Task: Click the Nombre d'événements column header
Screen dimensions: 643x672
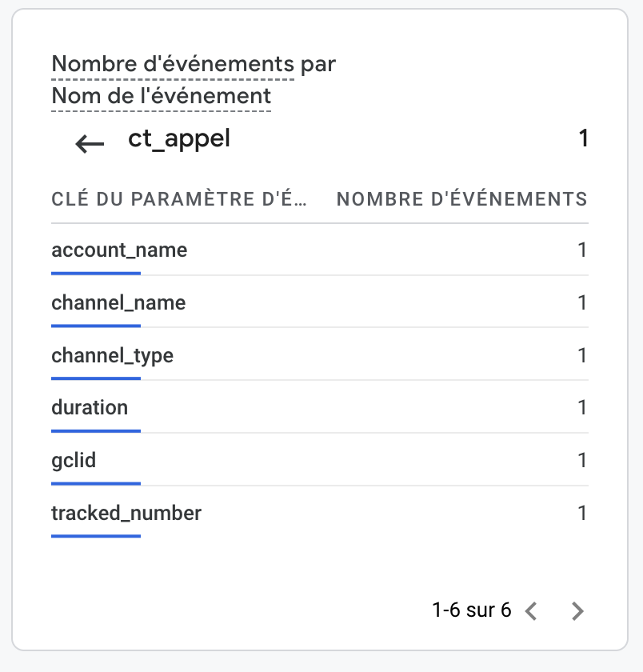Action: point(461,199)
